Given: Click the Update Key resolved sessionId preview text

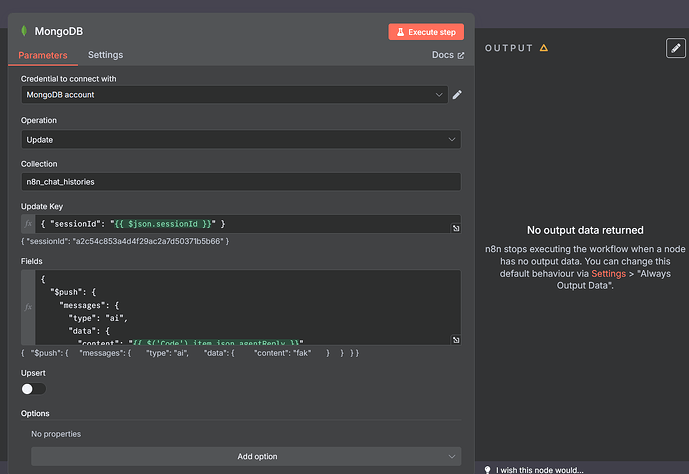Looking at the screenshot, I should coord(125,241).
